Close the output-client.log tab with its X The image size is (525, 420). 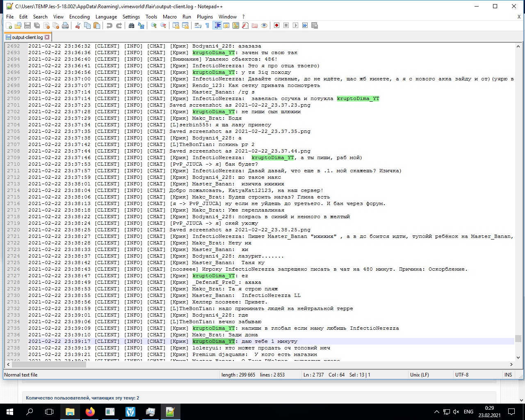[47, 37]
